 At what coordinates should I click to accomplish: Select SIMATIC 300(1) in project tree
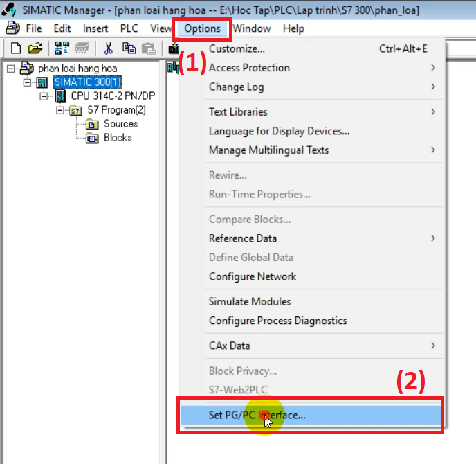coord(87,82)
